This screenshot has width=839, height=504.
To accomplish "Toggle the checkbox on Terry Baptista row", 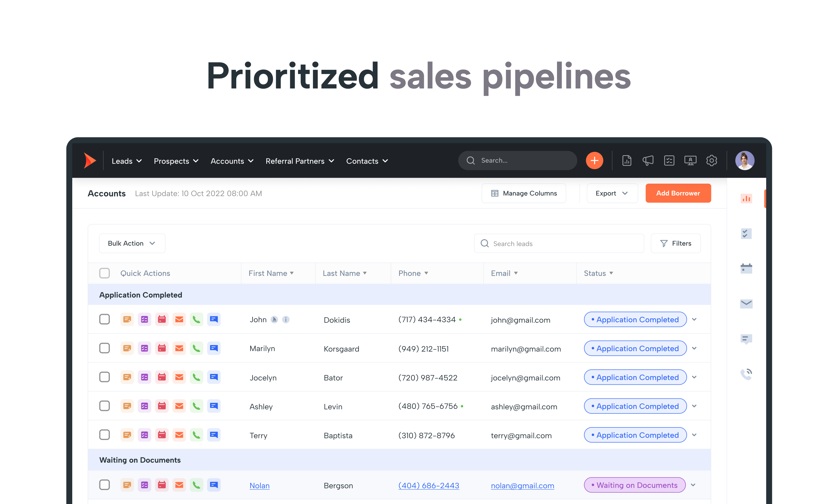I will coord(104,435).
